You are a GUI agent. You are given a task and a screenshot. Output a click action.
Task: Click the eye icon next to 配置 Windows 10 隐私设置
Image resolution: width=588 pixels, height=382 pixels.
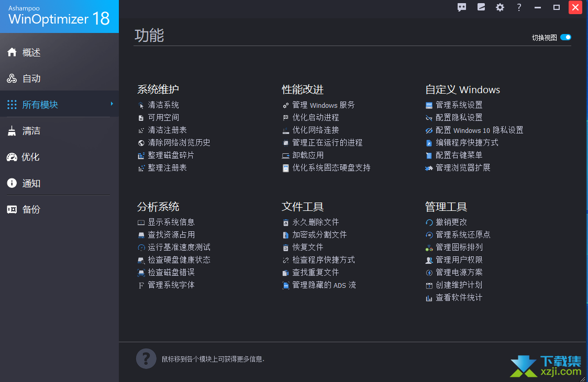click(429, 130)
